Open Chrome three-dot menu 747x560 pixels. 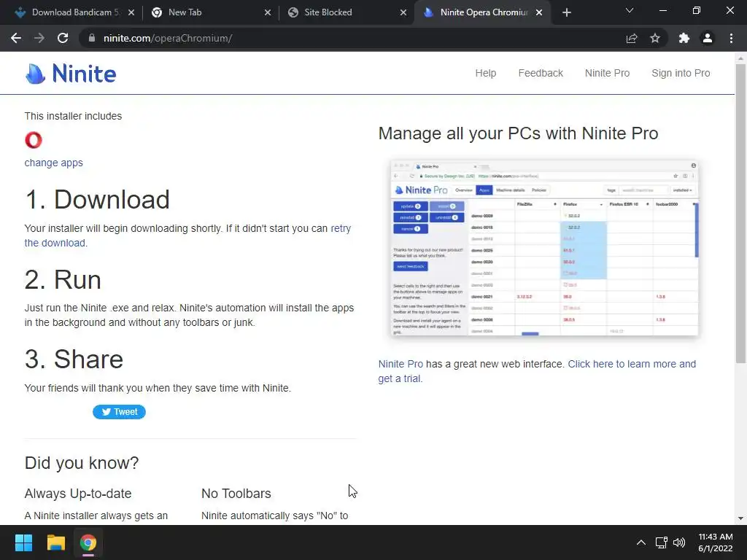pos(731,38)
